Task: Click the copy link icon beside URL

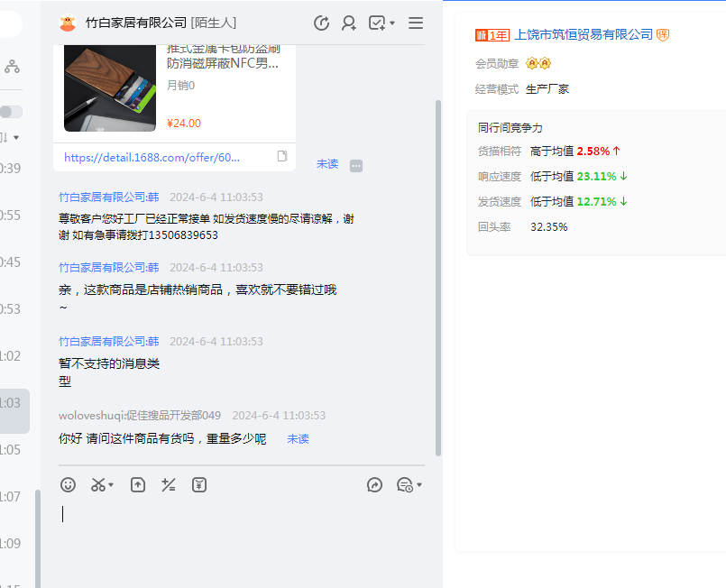Action: click(282, 157)
